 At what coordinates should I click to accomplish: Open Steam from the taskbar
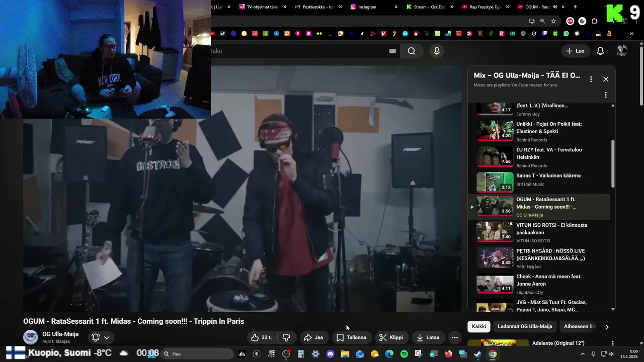coord(477,354)
